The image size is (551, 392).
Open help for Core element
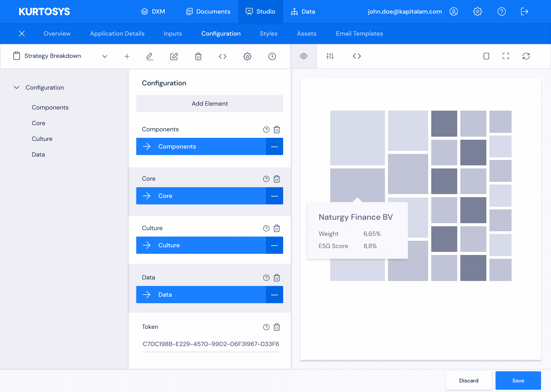pyautogui.click(x=266, y=179)
